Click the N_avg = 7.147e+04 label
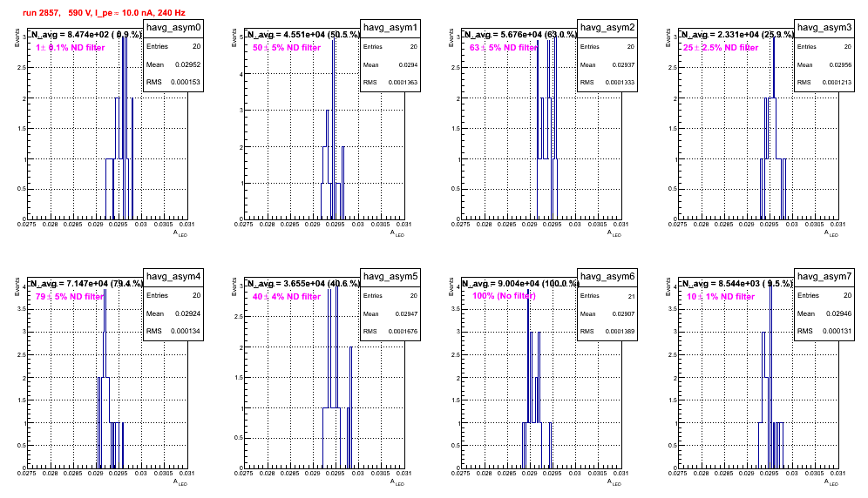868x498 pixels. (x=86, y=284)
